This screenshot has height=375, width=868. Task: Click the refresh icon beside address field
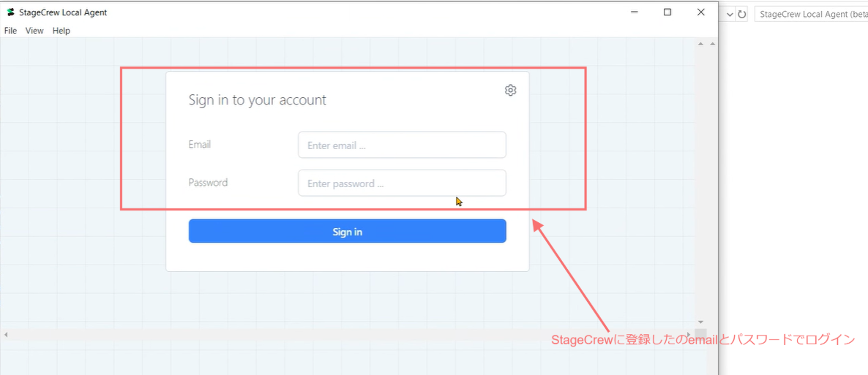(742, 14)
